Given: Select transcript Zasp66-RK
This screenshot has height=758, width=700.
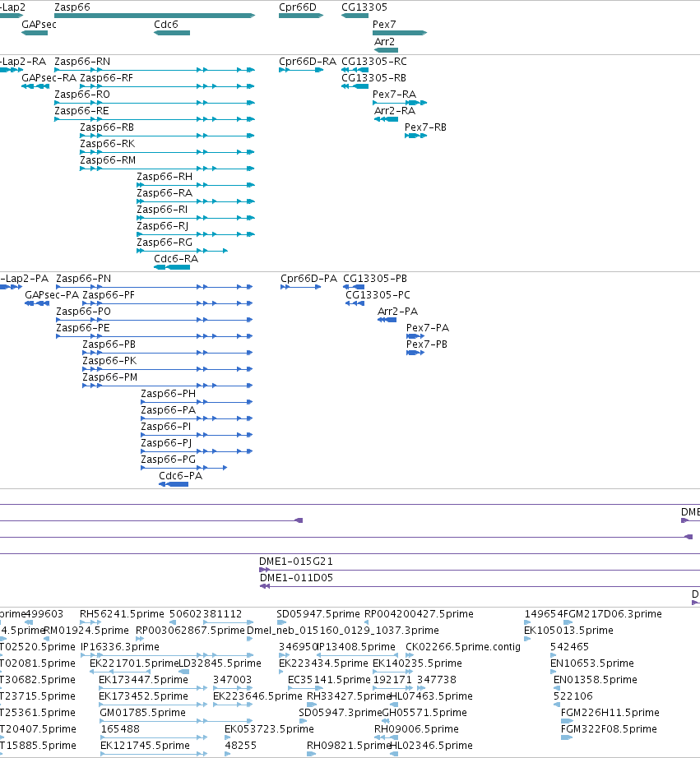Looking at the screenshot, I should [167, 152].
